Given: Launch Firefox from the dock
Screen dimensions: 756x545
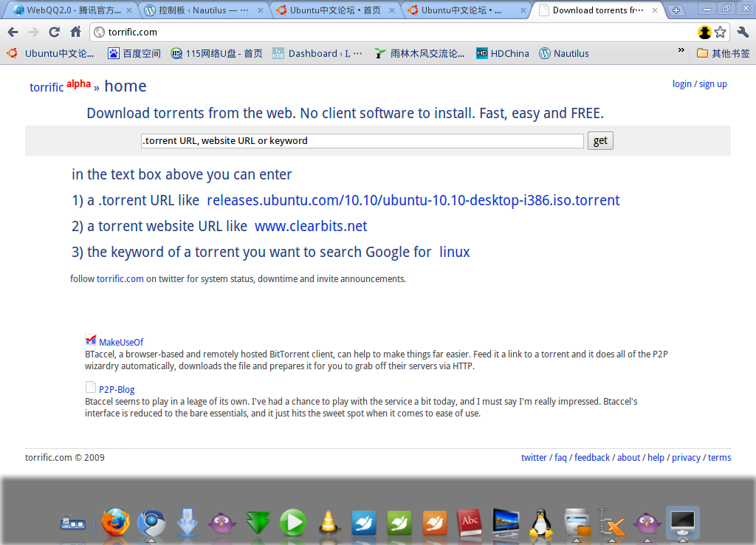Looking at the screenshot, I should (x=115, y=522).
